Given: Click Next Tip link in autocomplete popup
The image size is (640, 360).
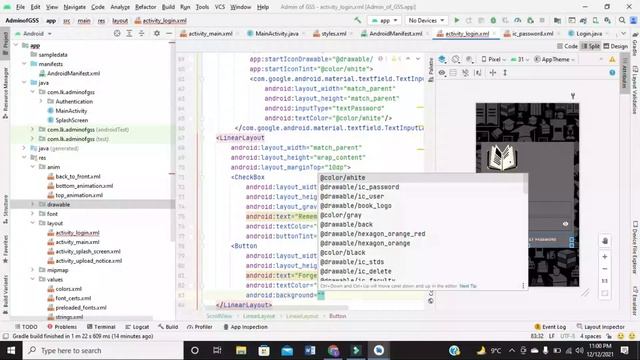Looking at the screenshot, I should coord(468,286).
